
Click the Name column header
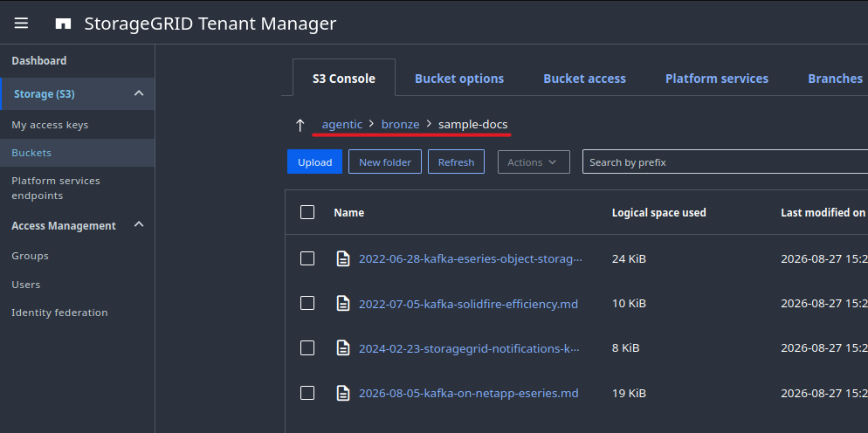click(348, 213)
